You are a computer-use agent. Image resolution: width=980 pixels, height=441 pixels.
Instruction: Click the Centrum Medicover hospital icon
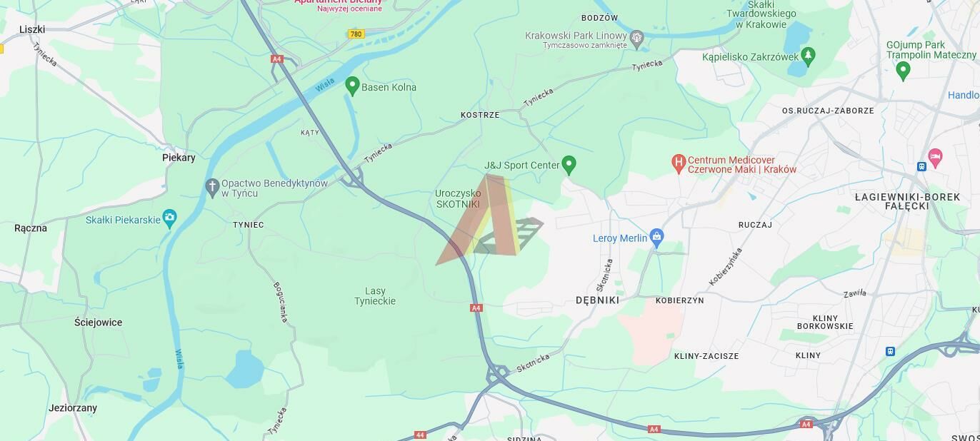(x=679, y=163)
